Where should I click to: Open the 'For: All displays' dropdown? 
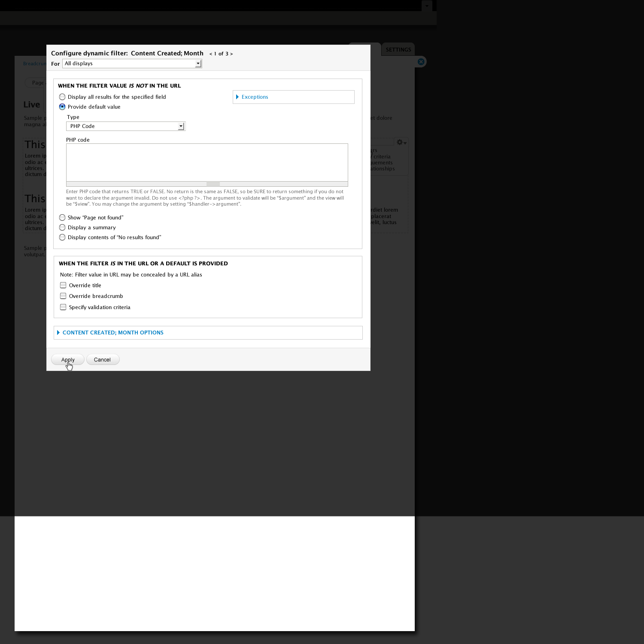(132, 64)
